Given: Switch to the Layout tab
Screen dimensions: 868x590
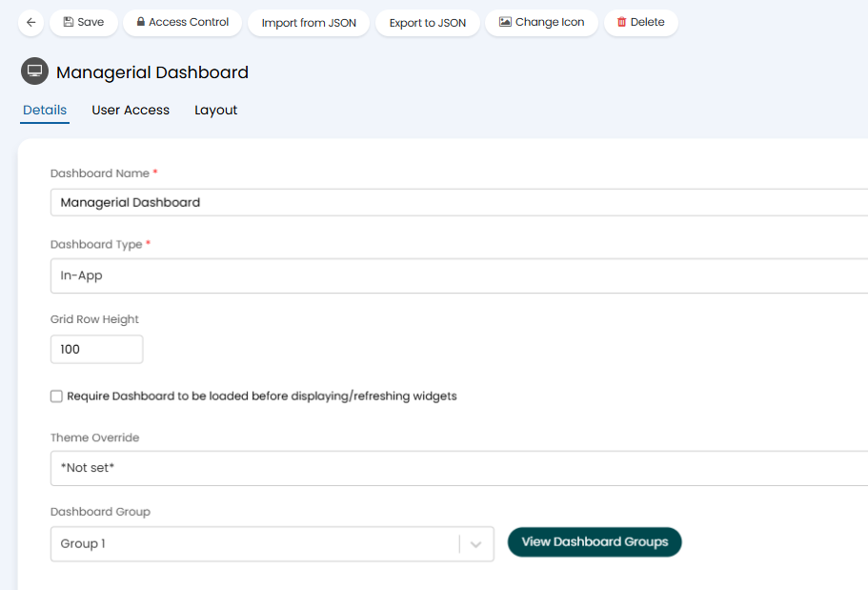Looking at the screenshot, I should coord(215,111).
